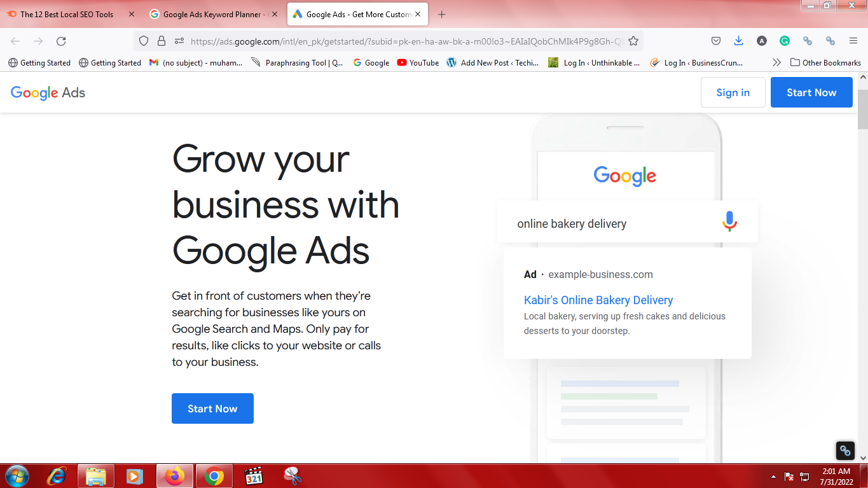Image resolution: width=868 pixels, height=488 pixels.
Task: Open Windows Media Player taskbar icon
Action: click(135, 476)
